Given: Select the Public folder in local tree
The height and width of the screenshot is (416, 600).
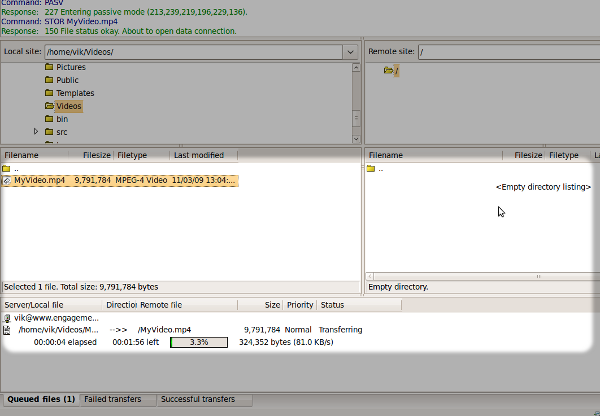Looking at the screenshot, I should pyautogui.click(x=67, y=80).
